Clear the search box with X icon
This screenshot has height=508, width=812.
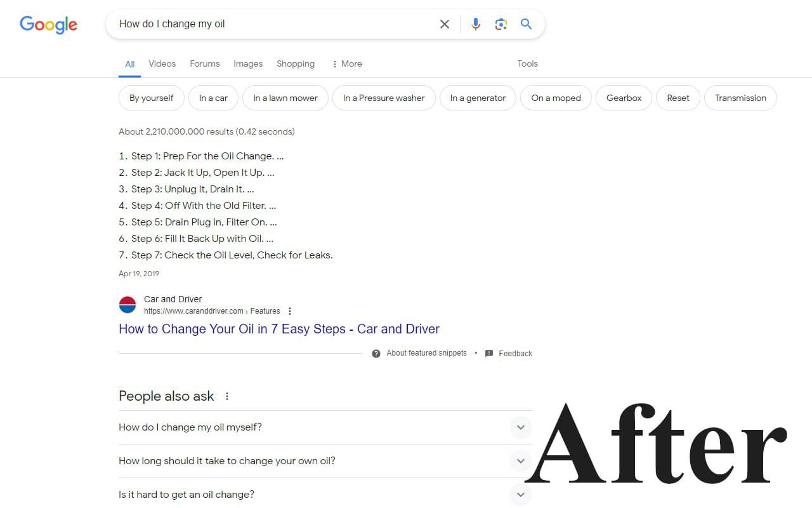pyautogui.click(x=445, y=24)
